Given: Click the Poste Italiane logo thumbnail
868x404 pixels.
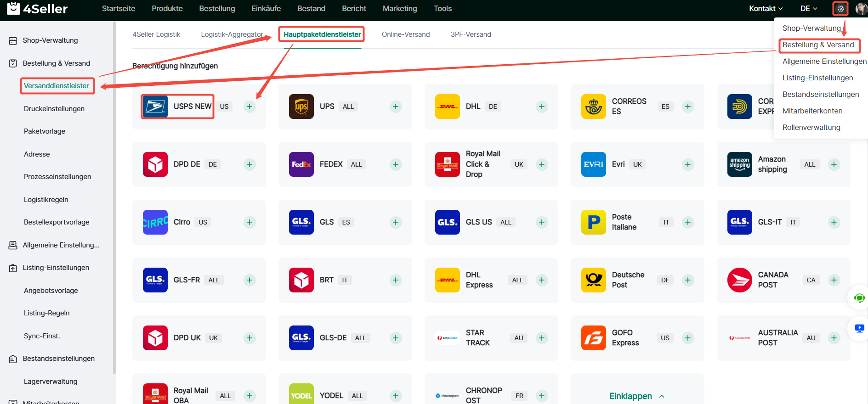Looking at the screenshot, I should [594, 222].
